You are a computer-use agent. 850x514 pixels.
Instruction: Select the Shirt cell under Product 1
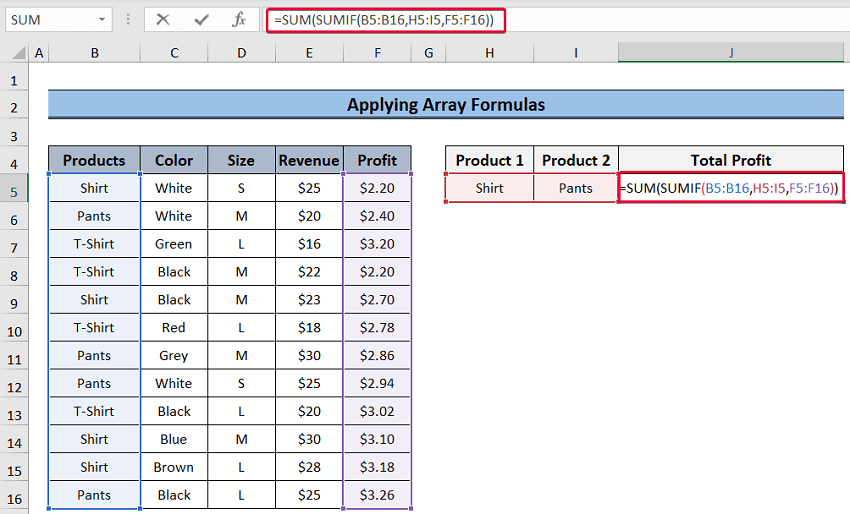(x=490, y=188)
